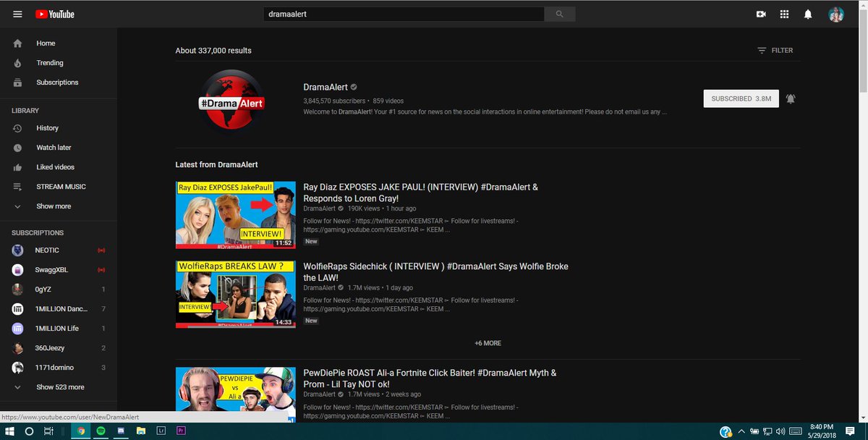Viewport: 868px width, 440px height.
Task: Open the YouTube apps grid
Action: [784, 14]
